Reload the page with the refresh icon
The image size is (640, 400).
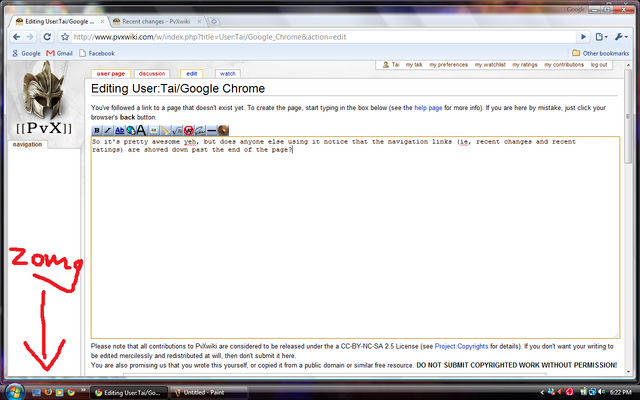point(47,37)
